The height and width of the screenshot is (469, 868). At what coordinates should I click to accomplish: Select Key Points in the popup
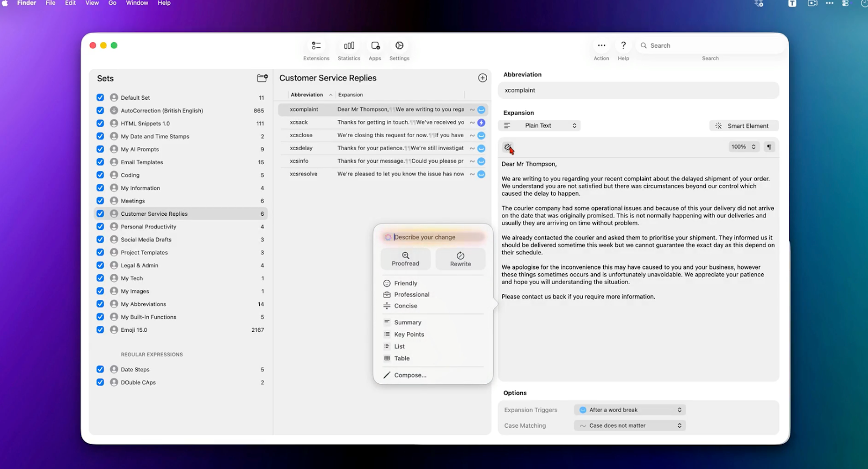pyautogui.click(x=409, y=335)
